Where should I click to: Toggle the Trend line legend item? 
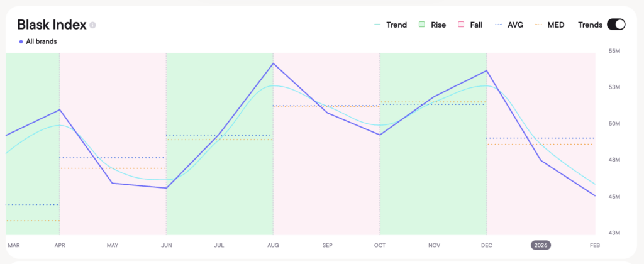coord(390,25)
